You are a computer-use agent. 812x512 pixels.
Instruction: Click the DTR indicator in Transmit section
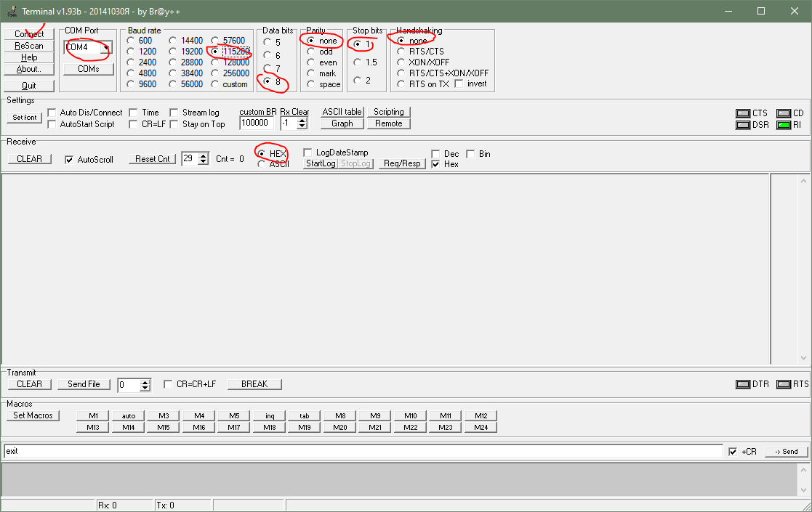[x=744, y=383]
